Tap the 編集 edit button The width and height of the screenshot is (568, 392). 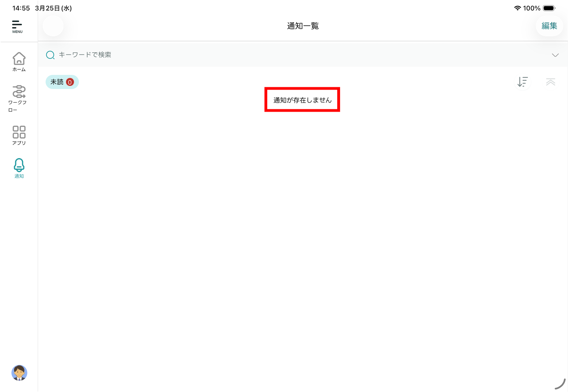coord(549,26)
